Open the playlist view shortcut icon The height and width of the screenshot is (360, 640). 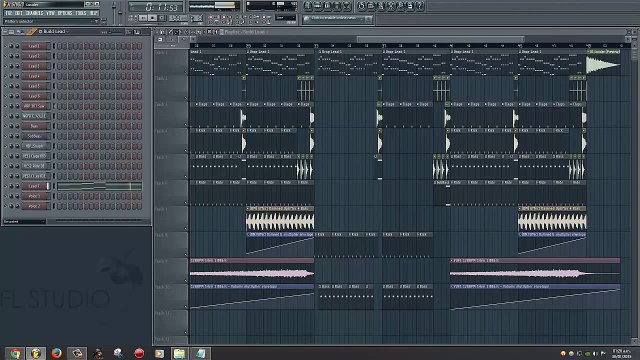[x=307, y=6]
